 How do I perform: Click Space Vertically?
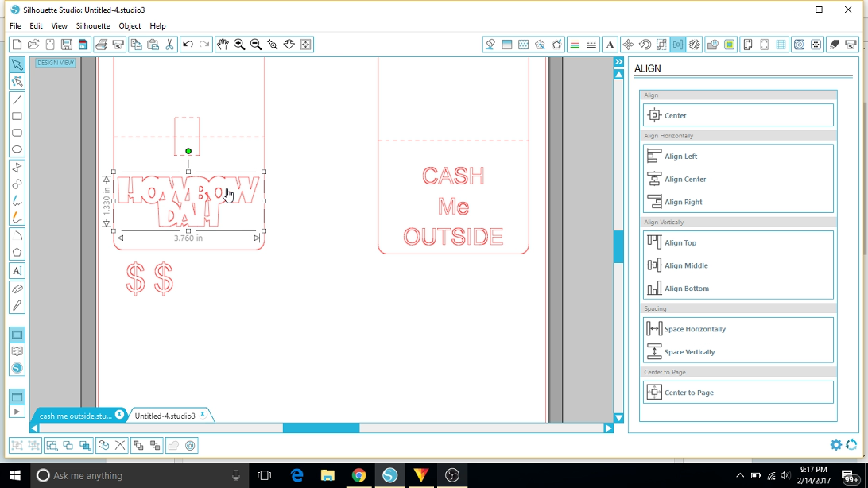[x=738, y=352]
